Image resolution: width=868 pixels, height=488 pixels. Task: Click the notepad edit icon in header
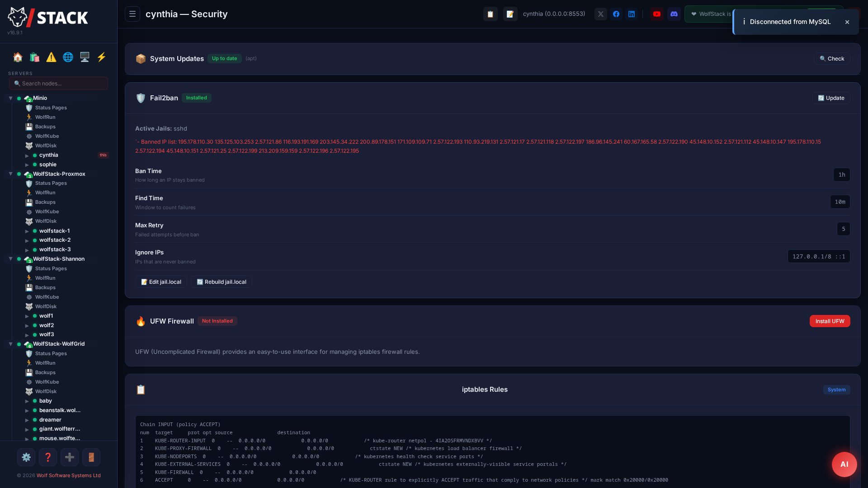[510, 14]
